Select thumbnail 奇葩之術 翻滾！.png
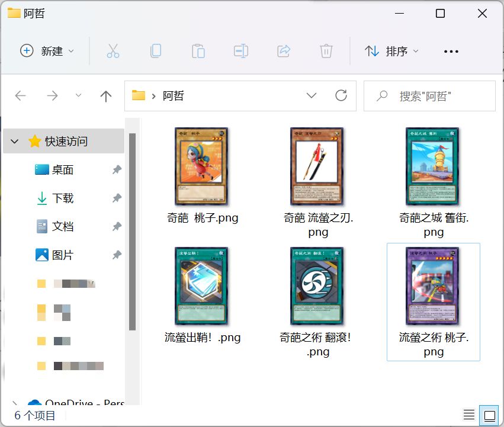 coord(317,286)
